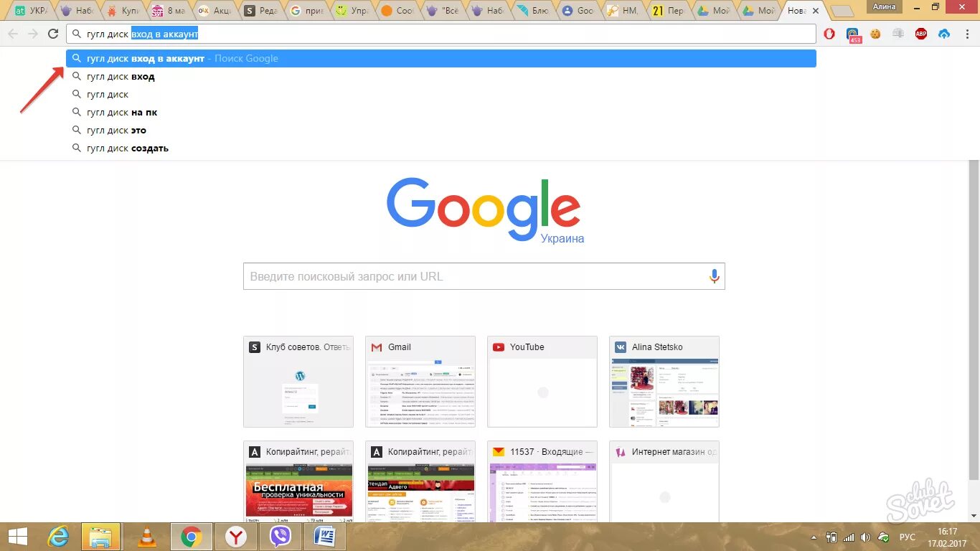
Task: Select suggestion 'гугл диск на пк'
Action: (x=441, y=113)
